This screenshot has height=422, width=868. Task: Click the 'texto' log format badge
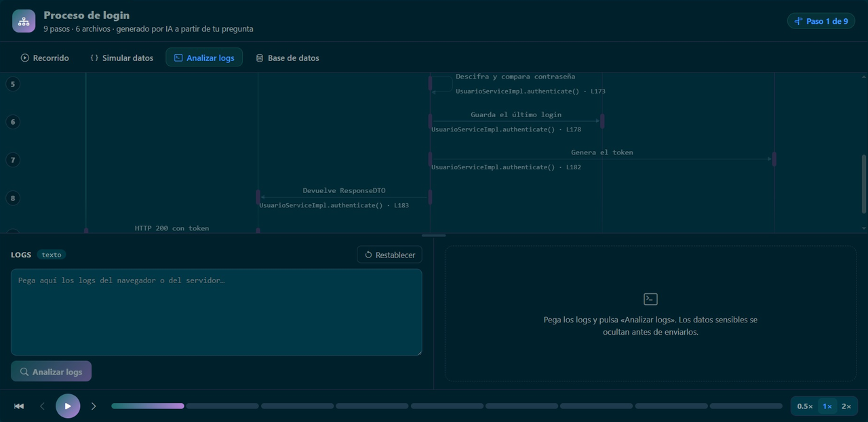tap(52, 255)
